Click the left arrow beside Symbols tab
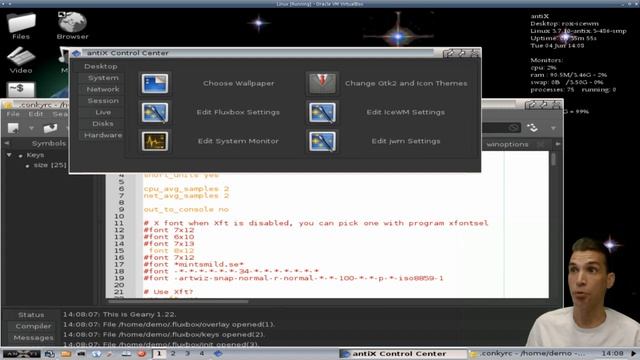The width and height of the screenshot is (640, 360). [7, 143]
